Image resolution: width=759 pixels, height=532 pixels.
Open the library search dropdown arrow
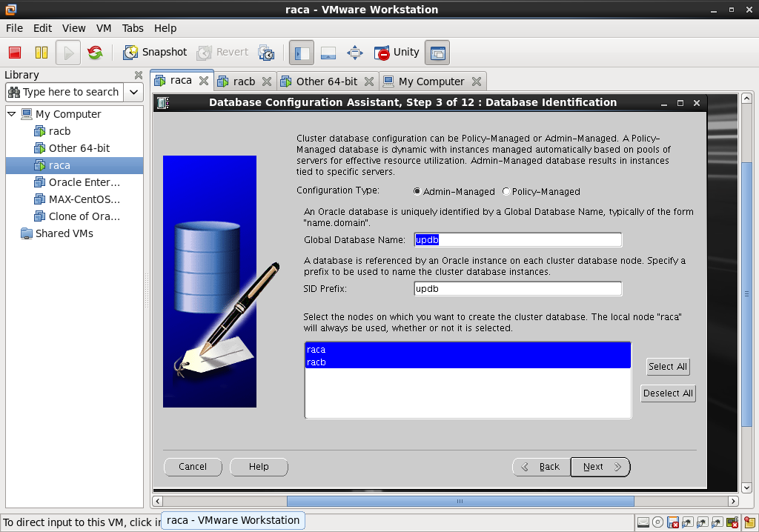(133, 92)
